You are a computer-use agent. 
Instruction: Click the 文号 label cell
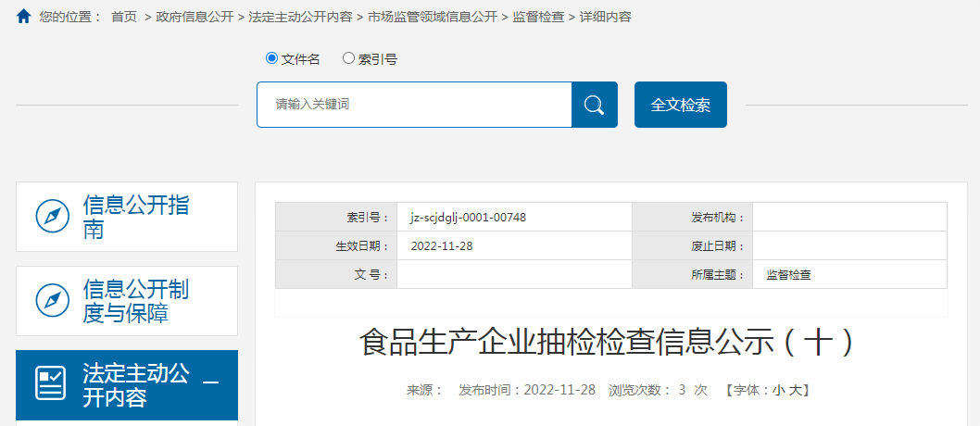pos(336,275)
